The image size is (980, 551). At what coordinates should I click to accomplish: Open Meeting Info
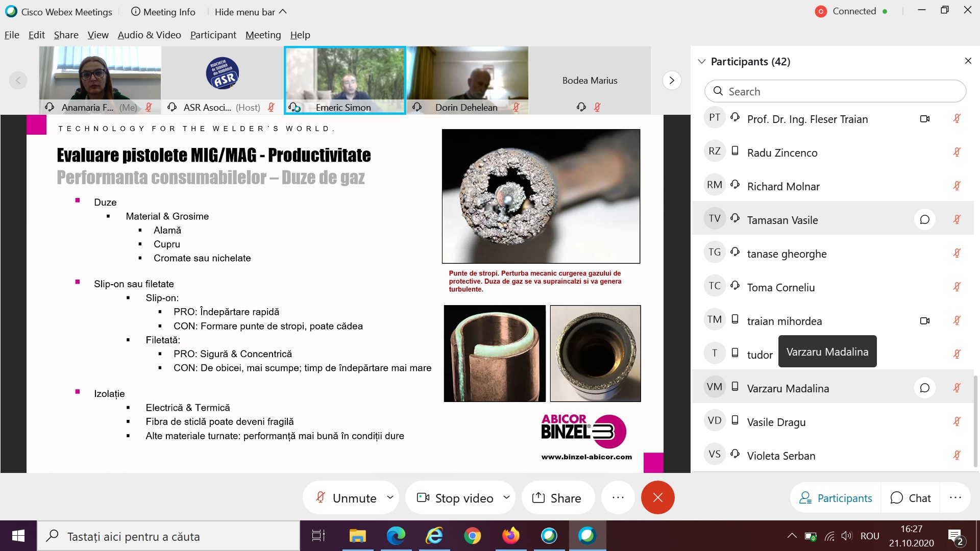[163, 12]
